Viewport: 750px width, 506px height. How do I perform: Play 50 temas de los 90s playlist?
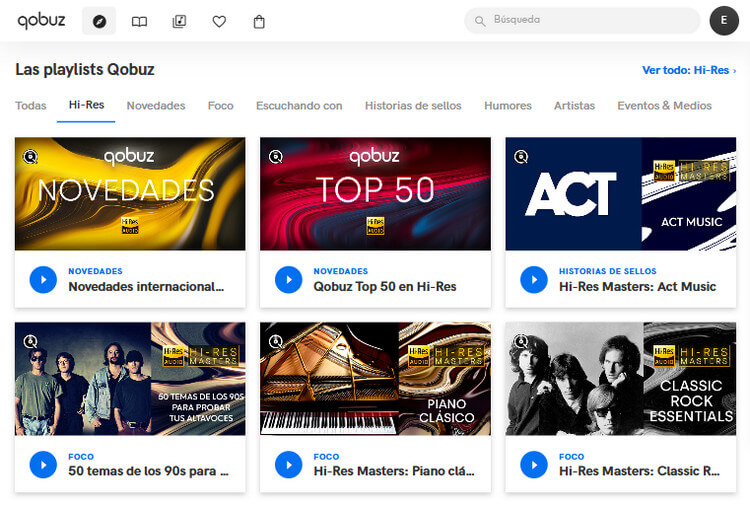(x=43, y=465)
